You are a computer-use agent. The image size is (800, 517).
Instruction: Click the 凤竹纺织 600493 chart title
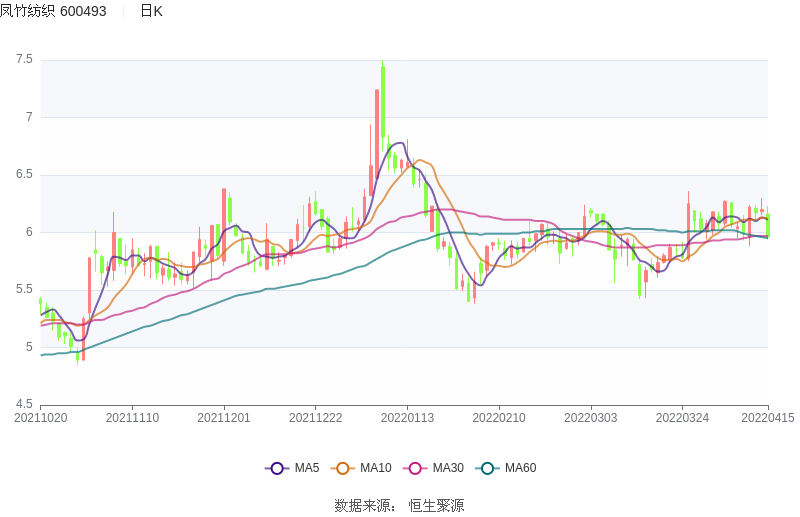tap(53, 11)
